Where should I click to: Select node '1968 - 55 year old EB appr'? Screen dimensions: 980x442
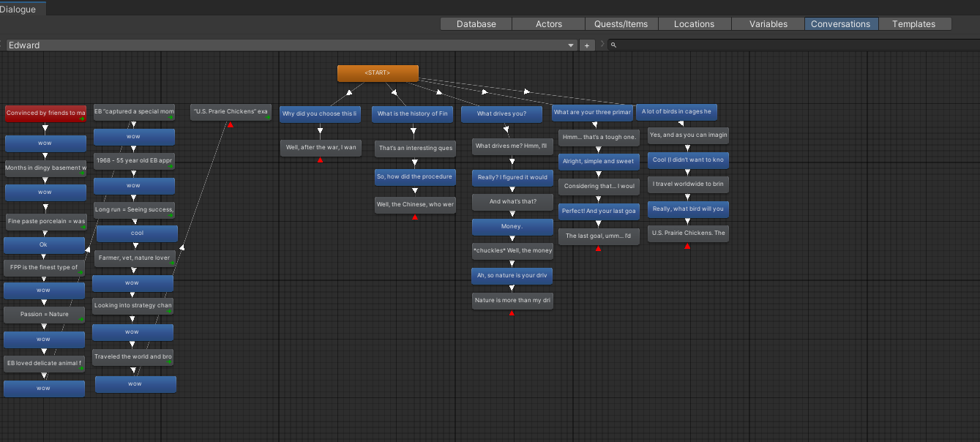coord(134,160)
